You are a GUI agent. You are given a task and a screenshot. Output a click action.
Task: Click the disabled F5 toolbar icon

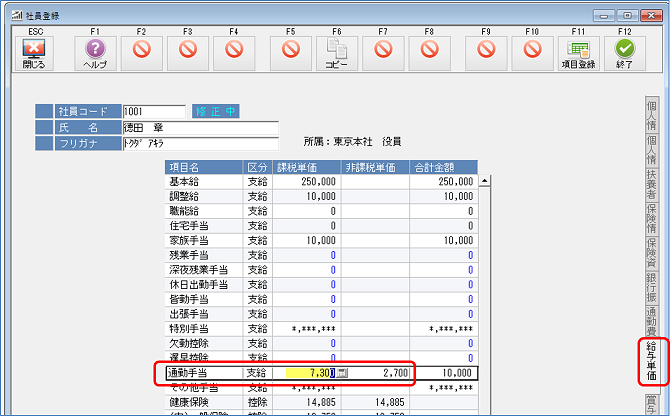click(290, 48)
